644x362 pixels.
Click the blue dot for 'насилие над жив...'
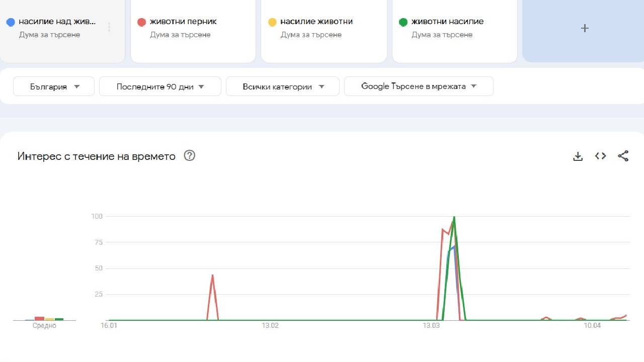pos(11,22)
